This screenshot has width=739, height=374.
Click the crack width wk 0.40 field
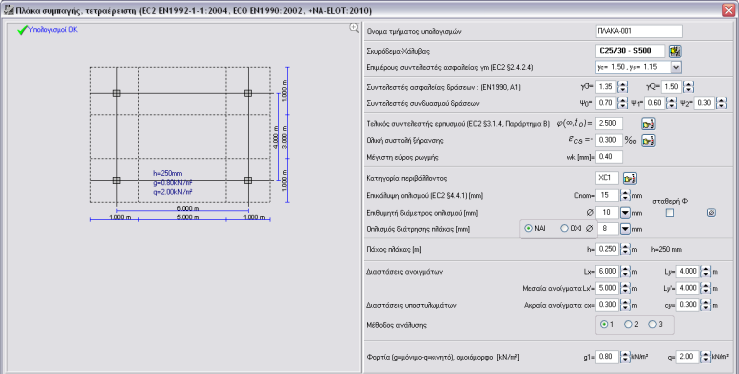[x=609, y=156]
